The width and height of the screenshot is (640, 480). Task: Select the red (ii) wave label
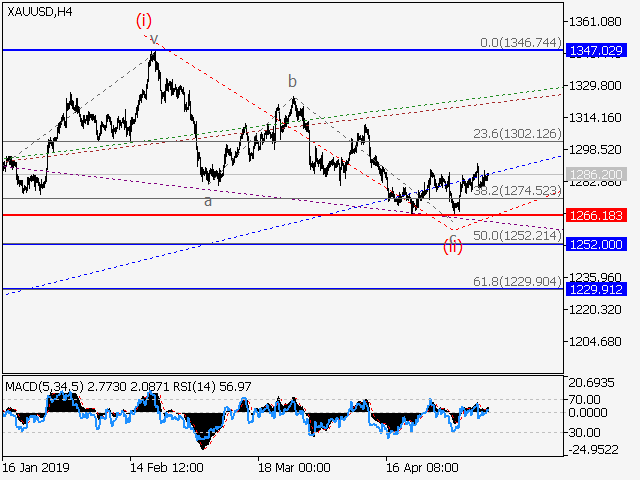453,245
